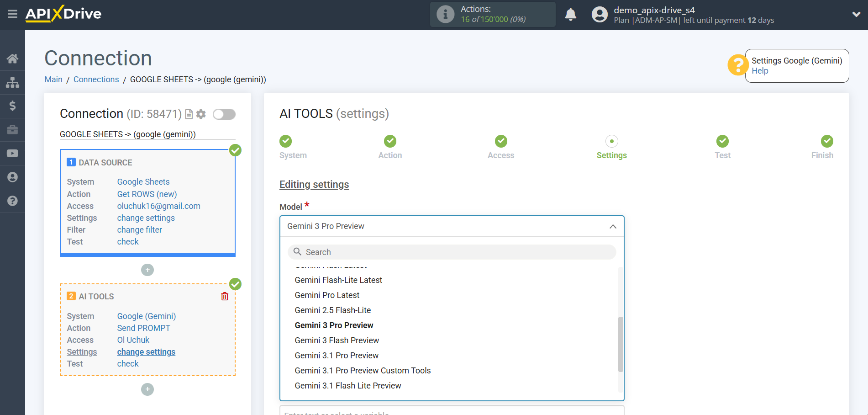
Task: Open the connections sitemap icon in sidebar
Action: point(12,82)
